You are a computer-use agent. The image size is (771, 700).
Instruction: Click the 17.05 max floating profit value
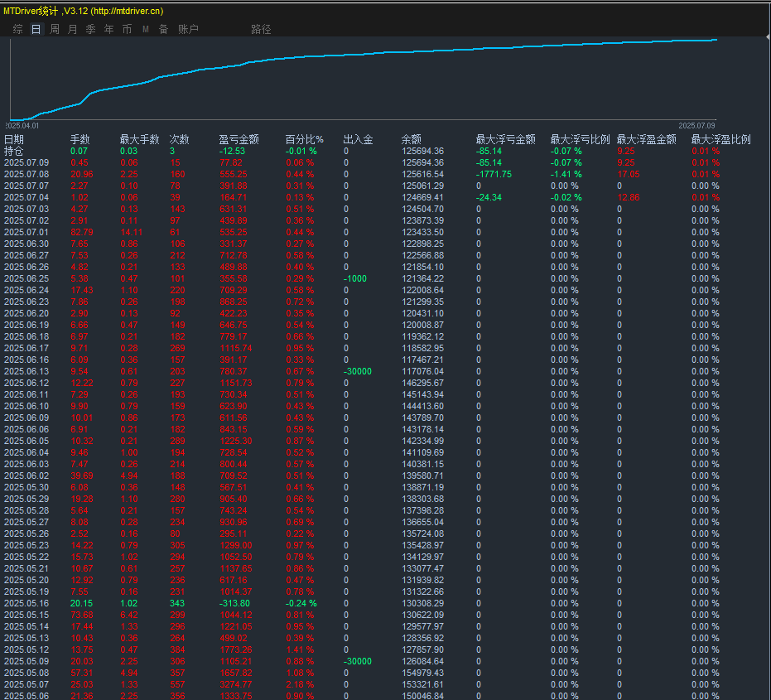[629, 174]
